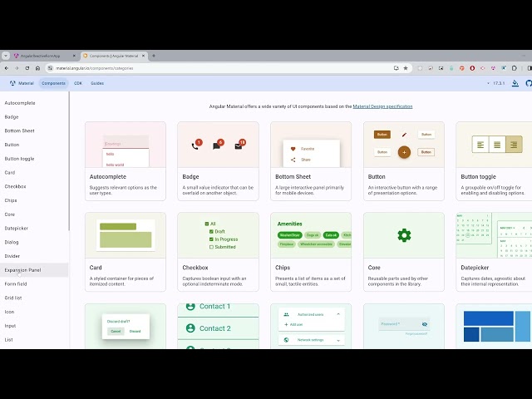
Task: Collapse the Authorized users expansion panel
Action: tap(338, 314)
